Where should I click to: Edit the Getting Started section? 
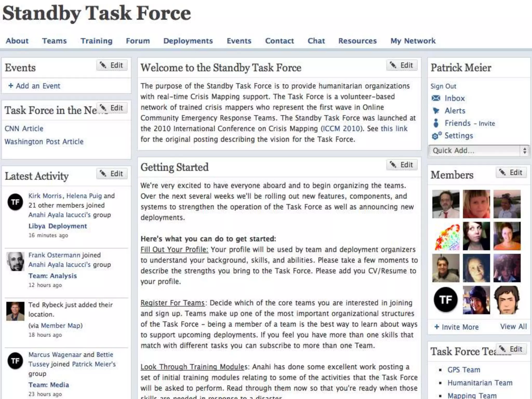click(x=402, y=165)
